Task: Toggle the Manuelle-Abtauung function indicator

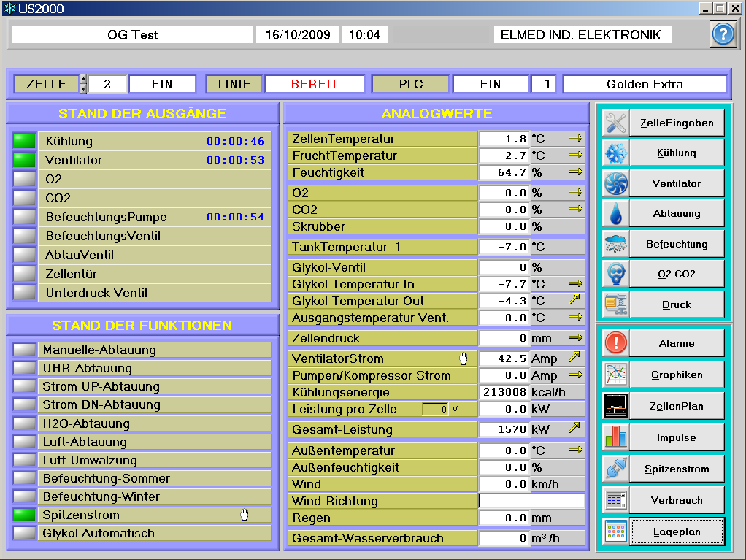Action: [x=24, y=350]
